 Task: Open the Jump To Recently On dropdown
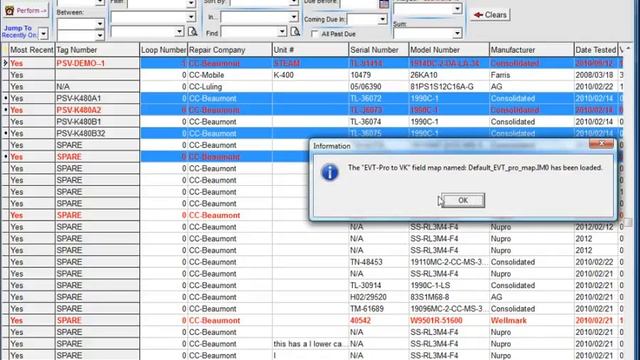pos(44,34)
